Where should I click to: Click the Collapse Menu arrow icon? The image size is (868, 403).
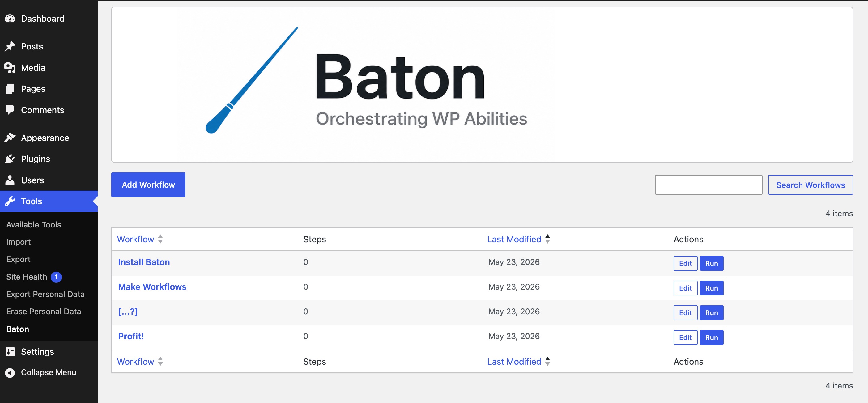[x=10, y=372]
